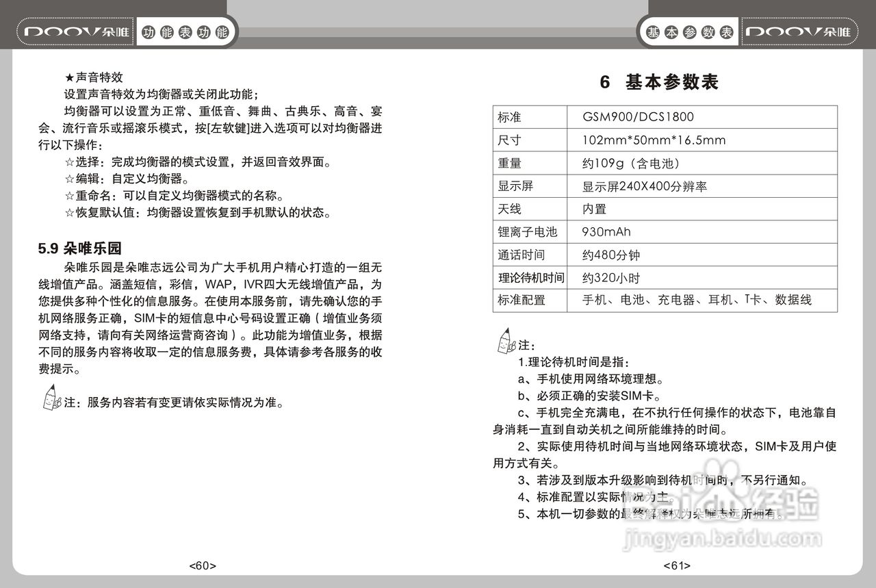Click the page number <61>
Screen dimensions: 876x588
(x=678, y=565)
